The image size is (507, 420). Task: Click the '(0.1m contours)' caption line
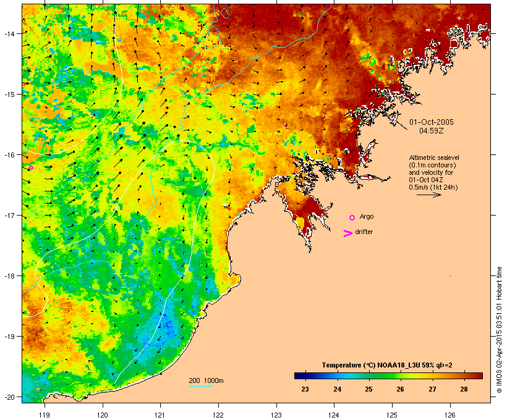[432, 165]
